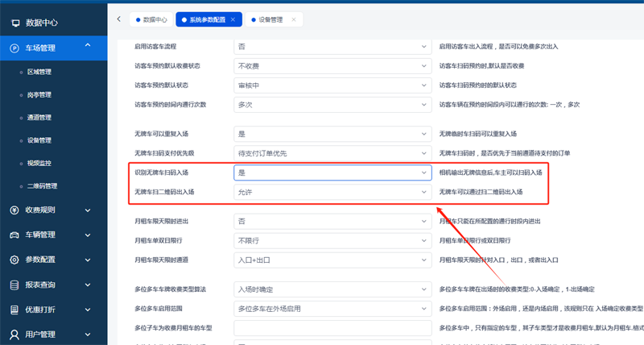Click the 月租车单双日限行 label text
644x345 pixels.
[159, 241]
